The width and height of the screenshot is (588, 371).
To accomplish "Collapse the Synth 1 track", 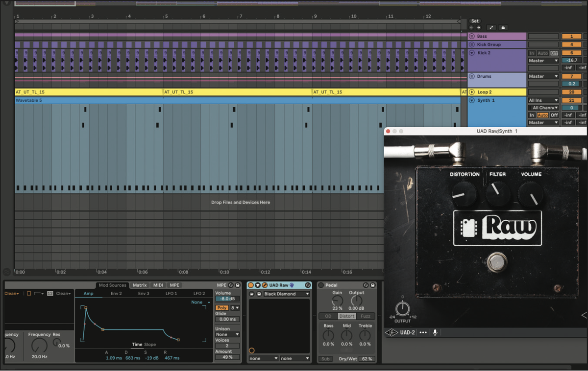I will click(472, 100).
